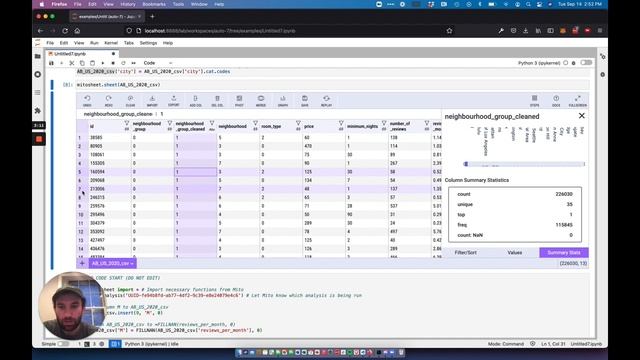Click the Export icon in the Mito toolbar
This screenshot has height=360, width=640.
174,100
